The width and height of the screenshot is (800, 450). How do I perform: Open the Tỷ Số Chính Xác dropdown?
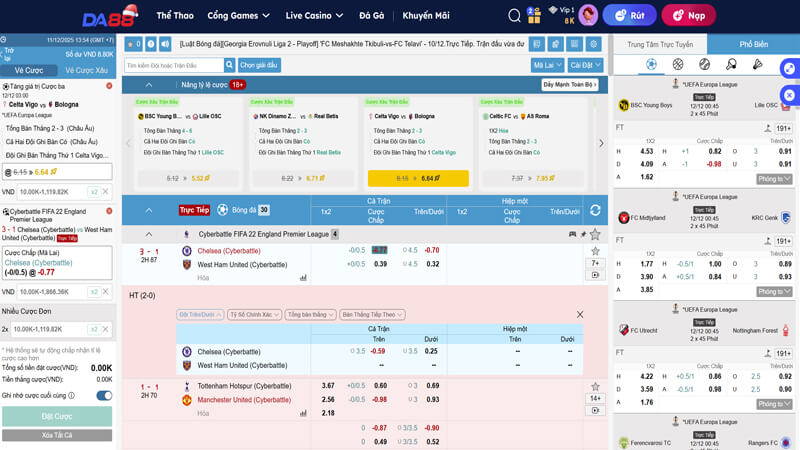(x=254, y=314)
